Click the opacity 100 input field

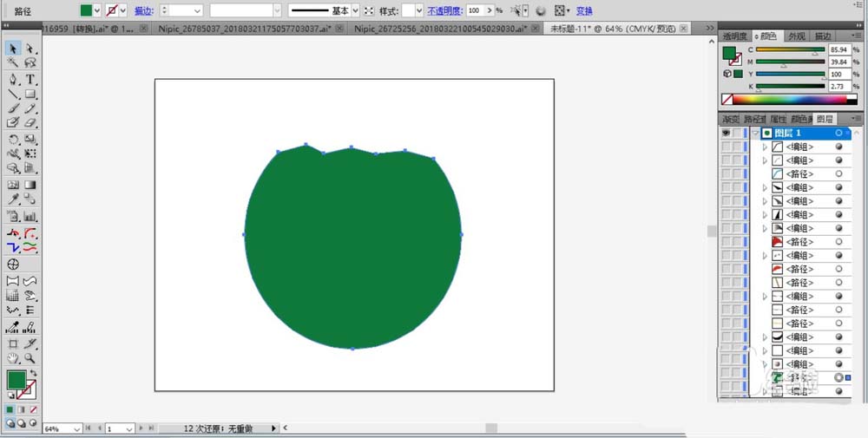(475, 10)
